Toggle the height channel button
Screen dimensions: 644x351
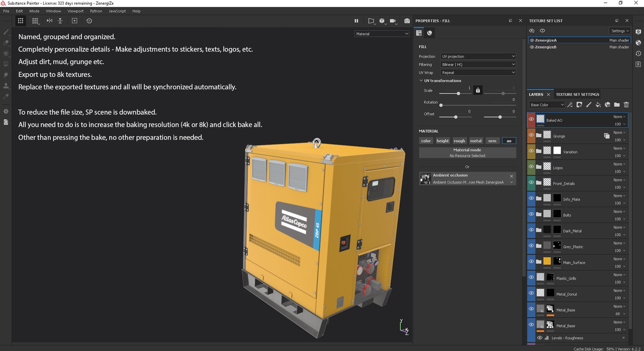tap(442, 141)
